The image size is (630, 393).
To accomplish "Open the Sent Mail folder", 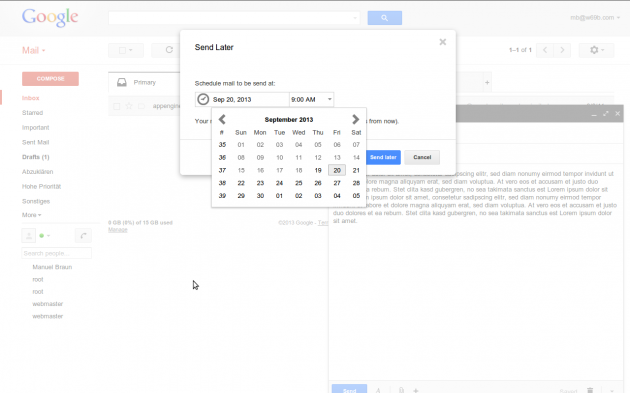I will 35,142.
